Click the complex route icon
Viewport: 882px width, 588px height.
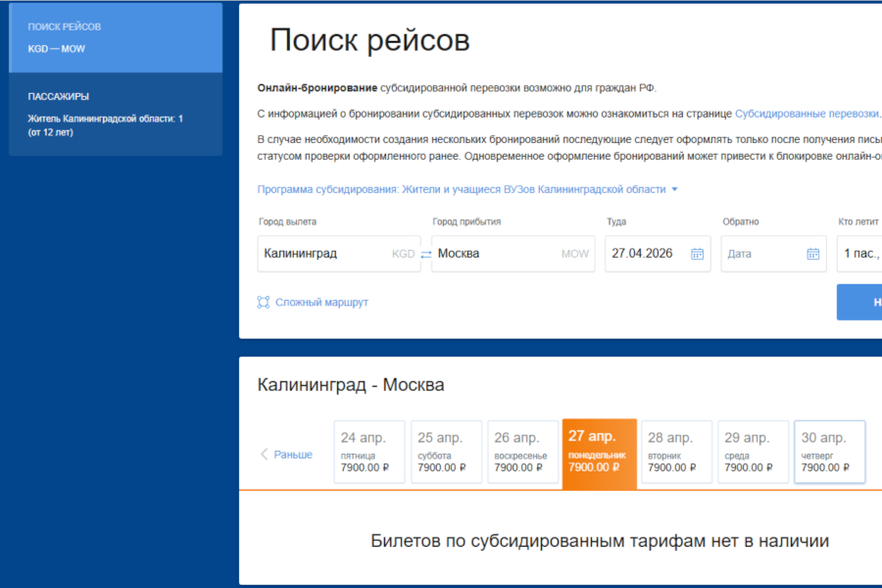point(264,303)
